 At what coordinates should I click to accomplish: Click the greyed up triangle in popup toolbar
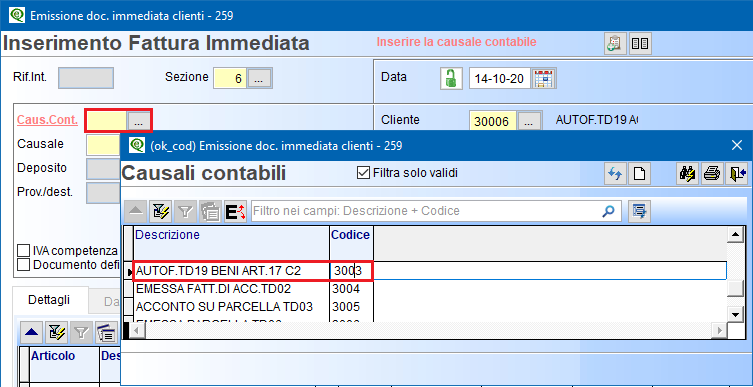click(136, 211)
